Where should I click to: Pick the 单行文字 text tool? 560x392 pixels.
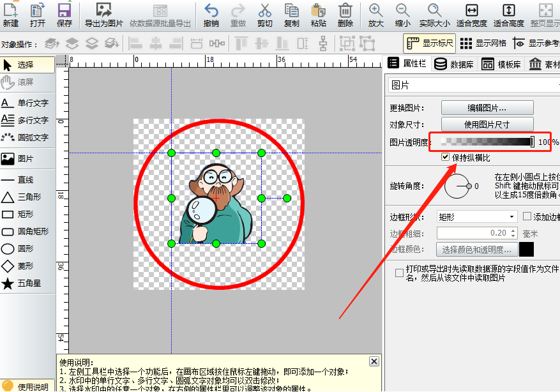[27, 103]
